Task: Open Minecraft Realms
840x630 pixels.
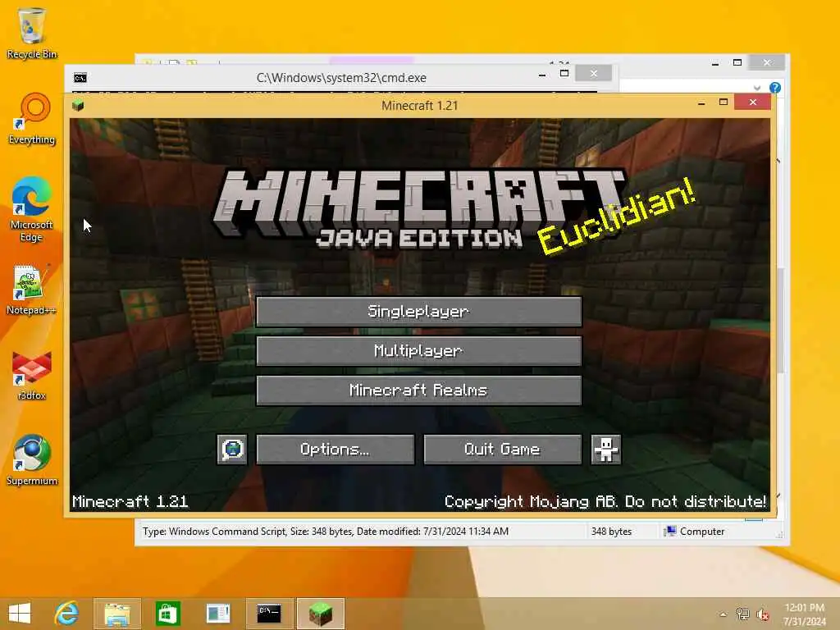Action: click(419, 390)
